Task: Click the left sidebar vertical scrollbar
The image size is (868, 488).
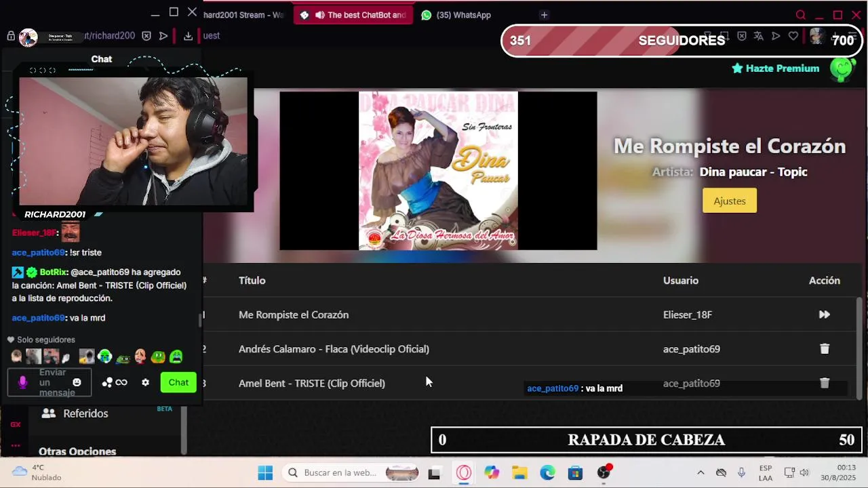Action: (184, 430)
